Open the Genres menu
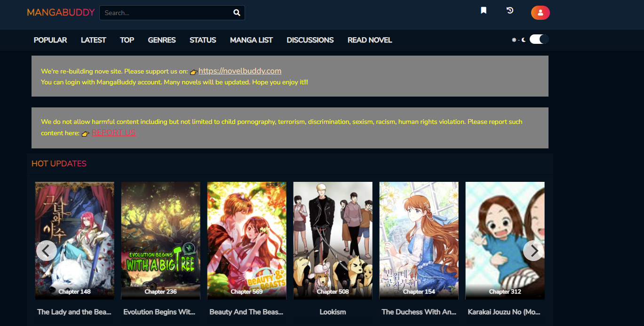Image resolution: width=644 pixels, height=326 pixels. tap(162, 40)
